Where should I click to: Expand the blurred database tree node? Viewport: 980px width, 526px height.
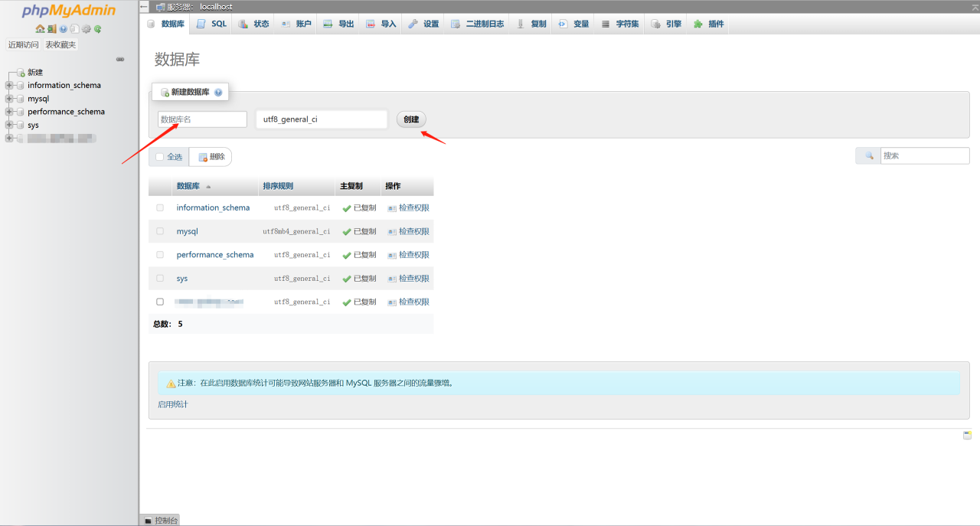pos(9,139)
